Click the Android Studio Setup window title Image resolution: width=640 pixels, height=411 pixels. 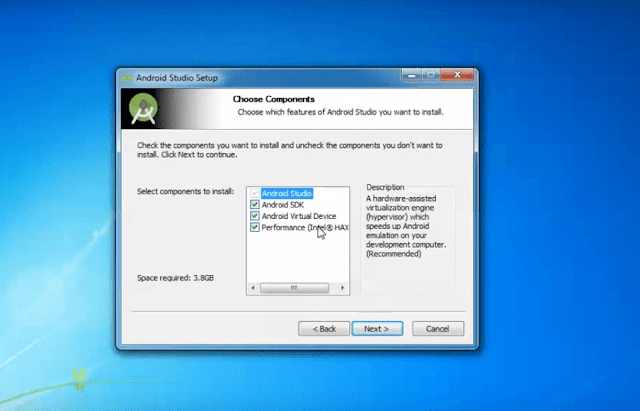click(x=177, y=78)
